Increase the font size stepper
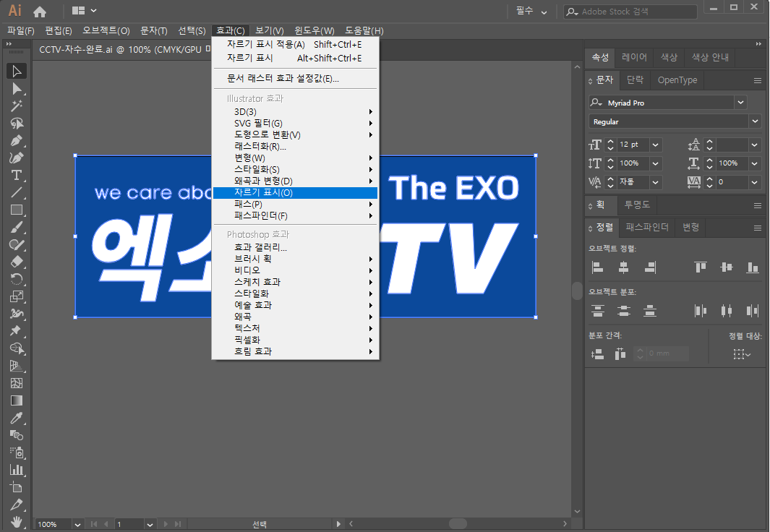770x532 pixels. pyautogui.click(x=610, y=142)
